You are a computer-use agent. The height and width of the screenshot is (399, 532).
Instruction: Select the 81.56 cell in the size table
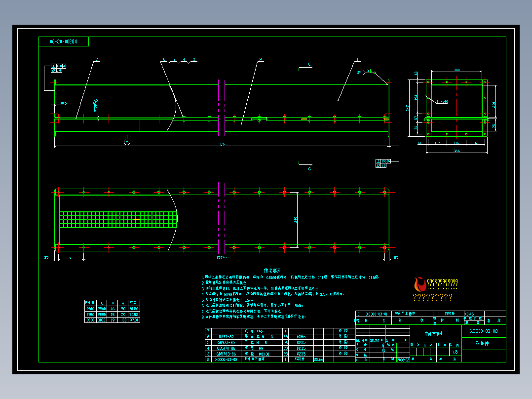(134, 309)
